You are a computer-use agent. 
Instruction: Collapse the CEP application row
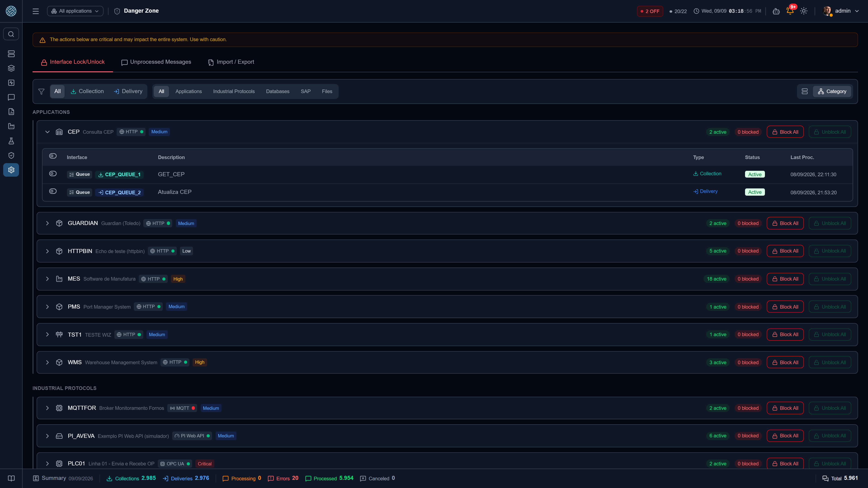(47, 132)
